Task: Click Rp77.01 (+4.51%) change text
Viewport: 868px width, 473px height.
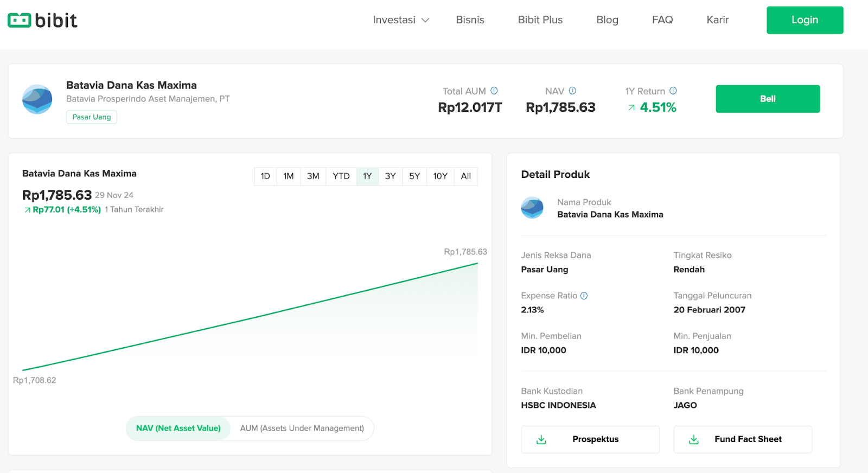Action: pos(67,210)
